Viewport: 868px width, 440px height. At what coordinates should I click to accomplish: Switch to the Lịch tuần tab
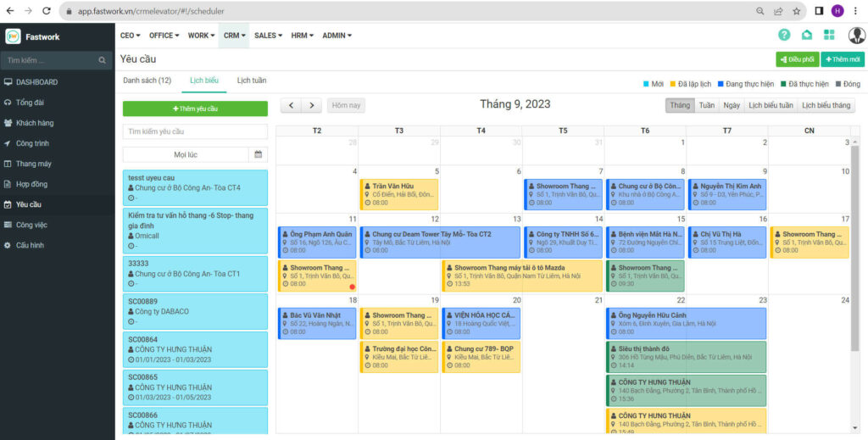click(251, 81)
